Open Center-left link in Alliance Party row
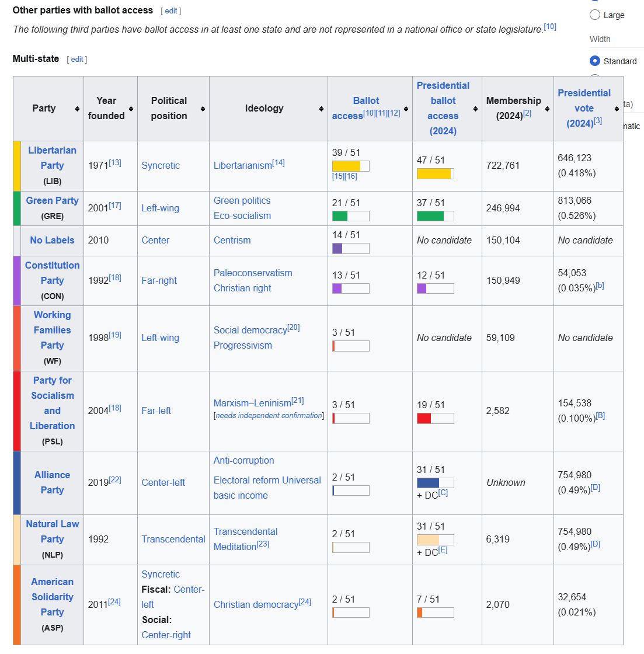This screenshot has width=644, height=654. pyautogui.click(x=163, y=482)
